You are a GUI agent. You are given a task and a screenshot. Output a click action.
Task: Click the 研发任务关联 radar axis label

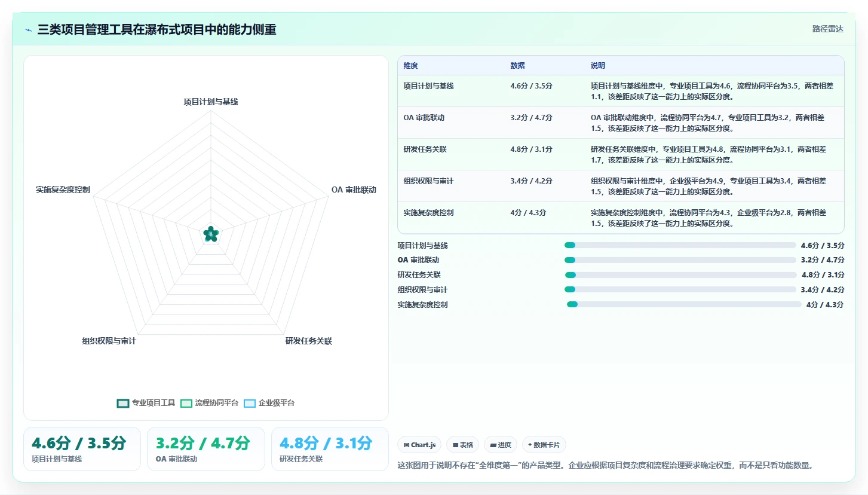[309, 341]
